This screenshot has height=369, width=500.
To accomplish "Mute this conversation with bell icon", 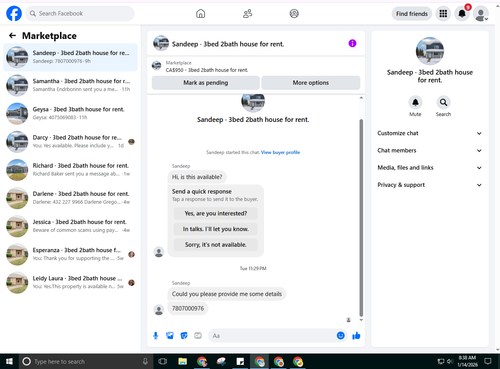I will click(415, 102).
